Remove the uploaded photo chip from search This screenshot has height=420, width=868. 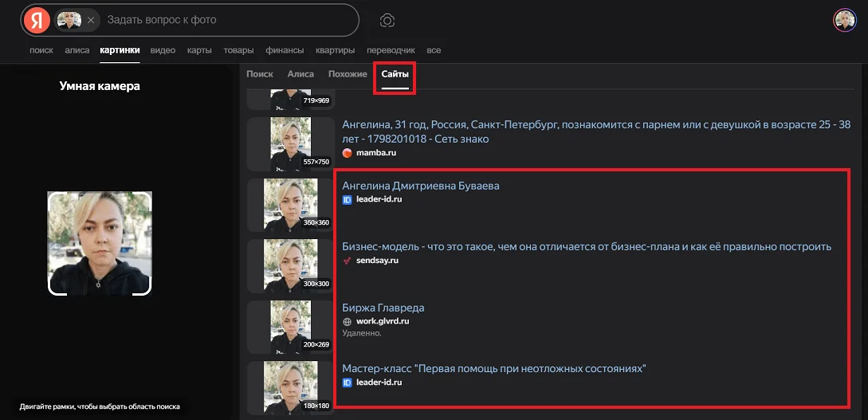pyautogui.click(x=91, y=20)
